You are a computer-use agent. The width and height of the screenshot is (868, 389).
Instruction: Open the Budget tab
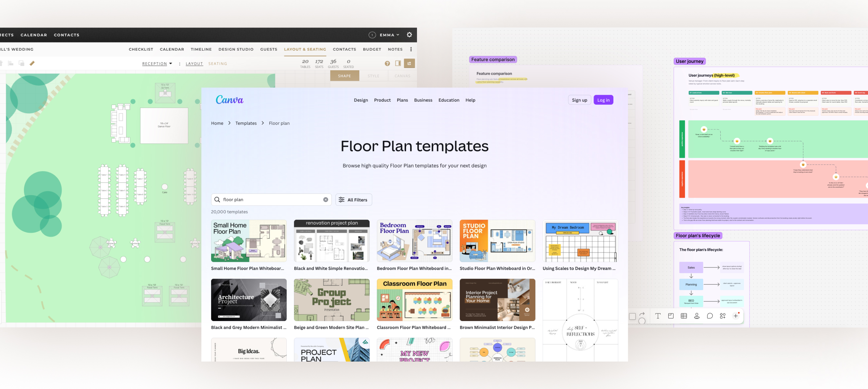[x=372, y=49]
